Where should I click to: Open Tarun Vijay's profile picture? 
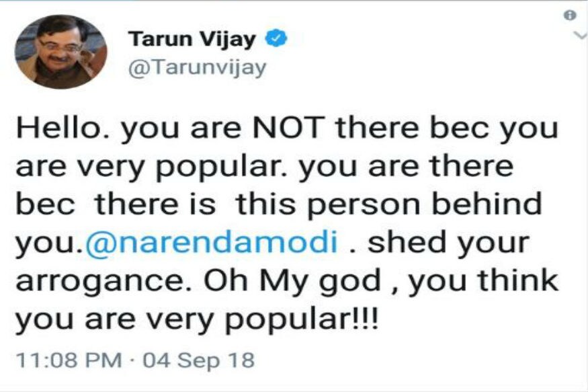pos(60,52)
